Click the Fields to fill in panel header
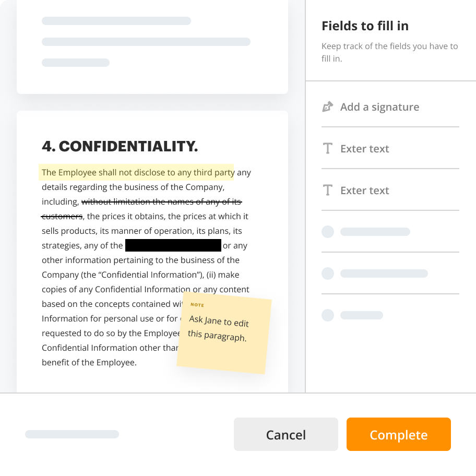The height and width of the screenshot is (476, 476). 364,26
